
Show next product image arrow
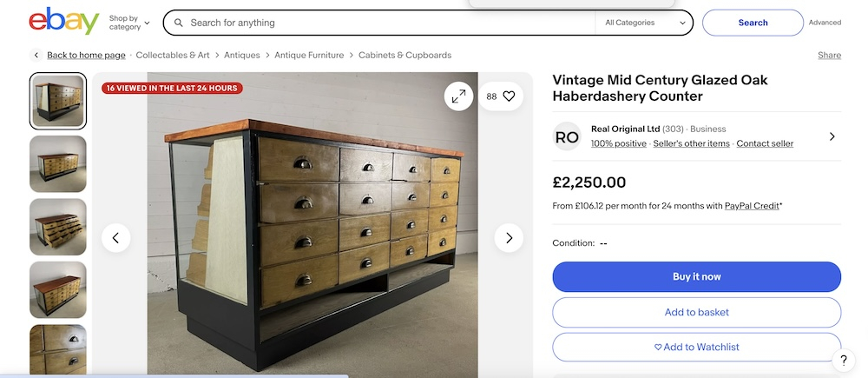[x=509, y=237]
